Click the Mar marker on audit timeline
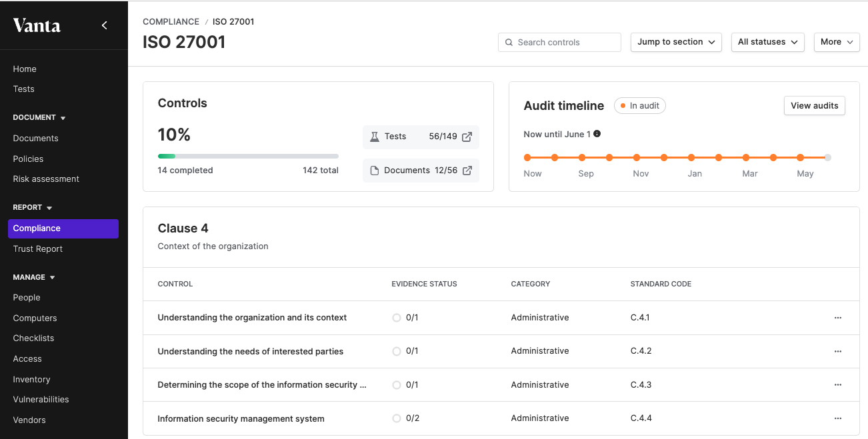The height and width of the screenshot is (439, 868). [746, 158]
